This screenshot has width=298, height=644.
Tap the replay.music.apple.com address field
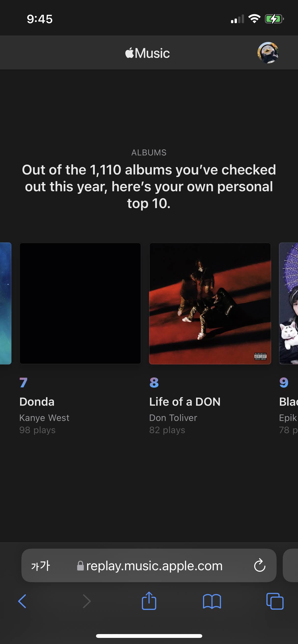[x=149, y=565]
